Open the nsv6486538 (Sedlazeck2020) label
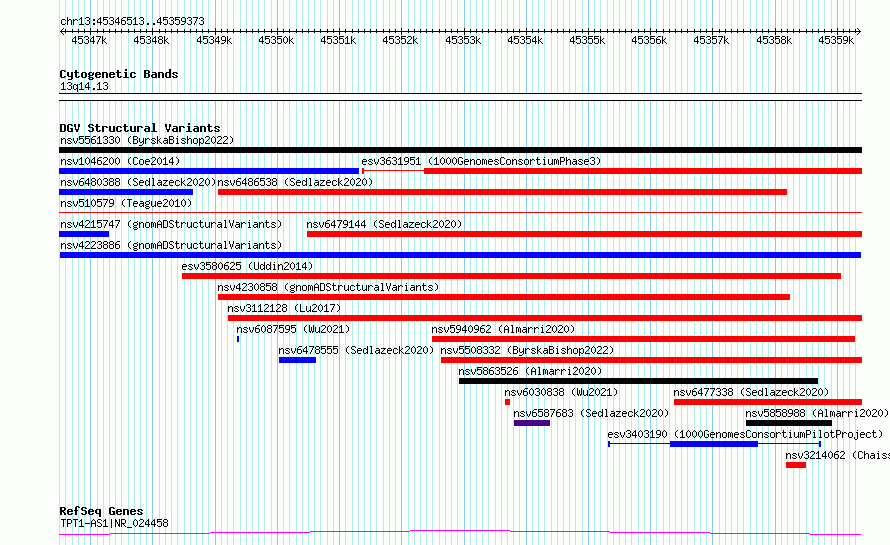 pos(295,182)
